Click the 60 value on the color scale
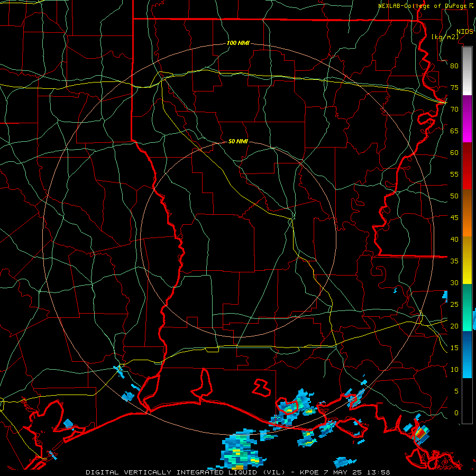This screenshot has width=476, height=476. (454, 153)
